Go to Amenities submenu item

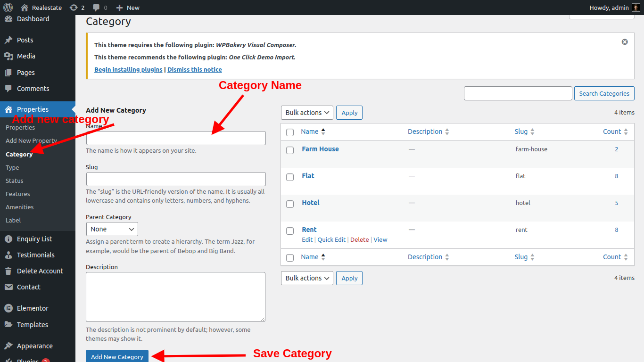[x=20, y=207]
